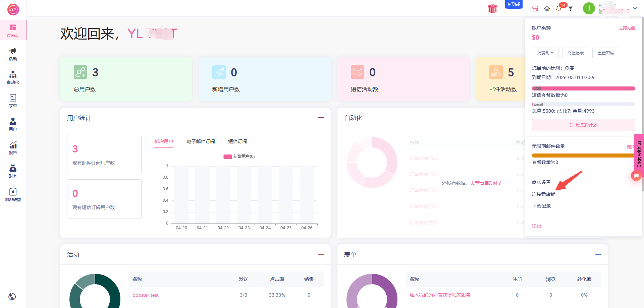Viewport: 644px width, 308px height.
Task: Click 立即充值 recharge link
Action: tap(627, 28)
